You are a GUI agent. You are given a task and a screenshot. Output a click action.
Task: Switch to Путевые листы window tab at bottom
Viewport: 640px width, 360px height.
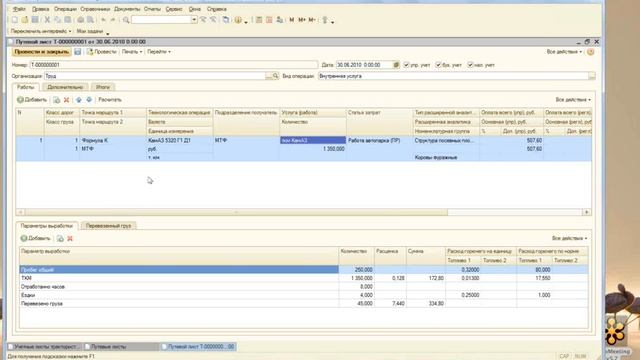click(121, 347)
